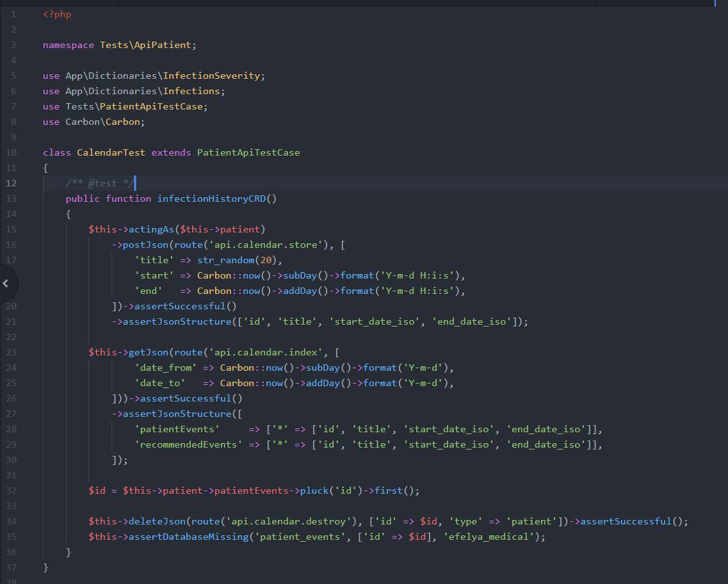The width and height of the screenshot is (728, 584).
Task: Click the CalendarTest class name
Action: 111,152
